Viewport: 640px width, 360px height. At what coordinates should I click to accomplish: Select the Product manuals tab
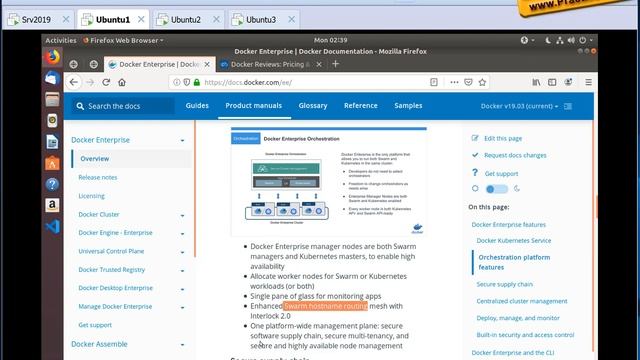253,106
